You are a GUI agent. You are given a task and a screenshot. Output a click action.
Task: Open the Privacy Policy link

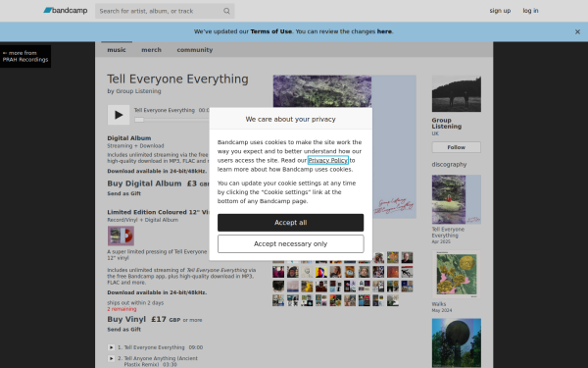pyautogui.click(x=328, y=160)
